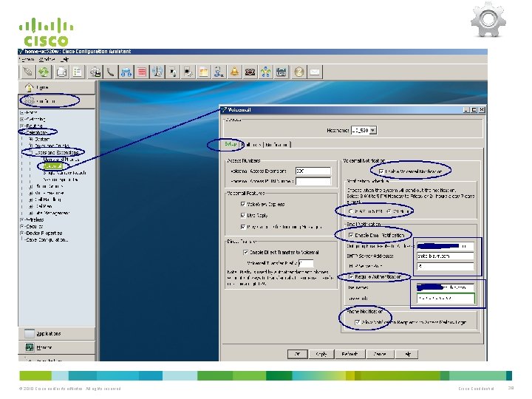Expand the Routing tree node

(21, 126)
